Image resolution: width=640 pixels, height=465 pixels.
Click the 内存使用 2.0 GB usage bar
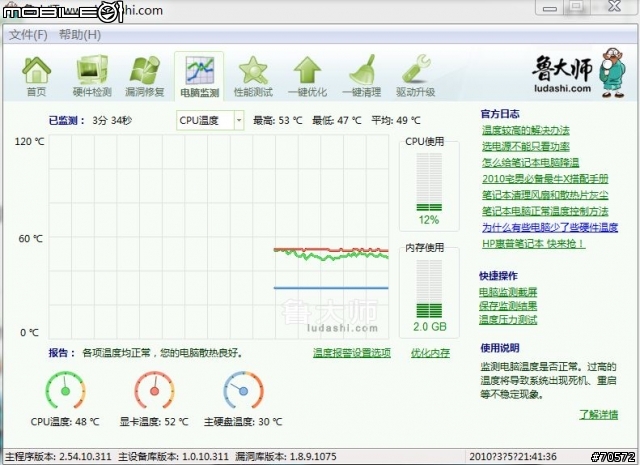click(429, 289)
